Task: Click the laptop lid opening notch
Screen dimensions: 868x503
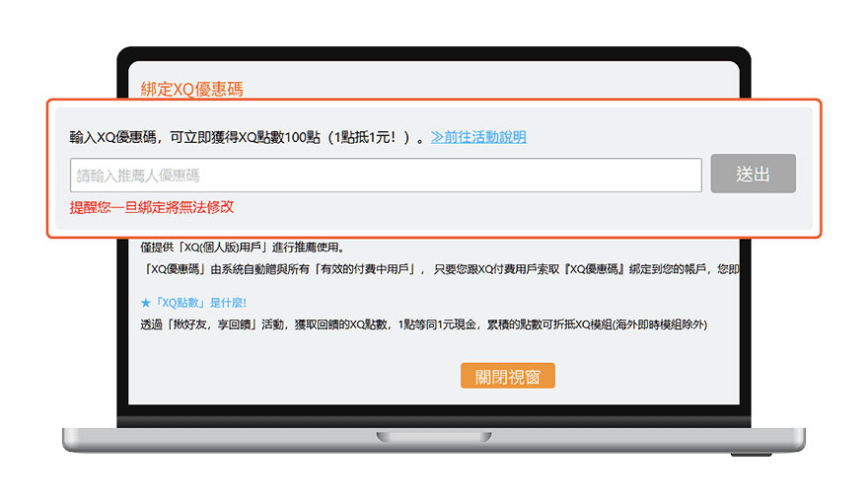Action: (x=433, y=436)
